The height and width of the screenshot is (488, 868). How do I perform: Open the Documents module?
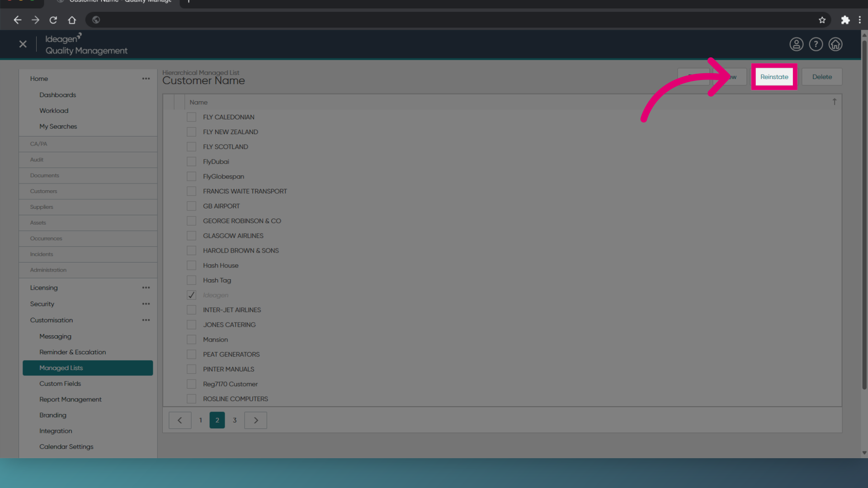pos(88,176)
